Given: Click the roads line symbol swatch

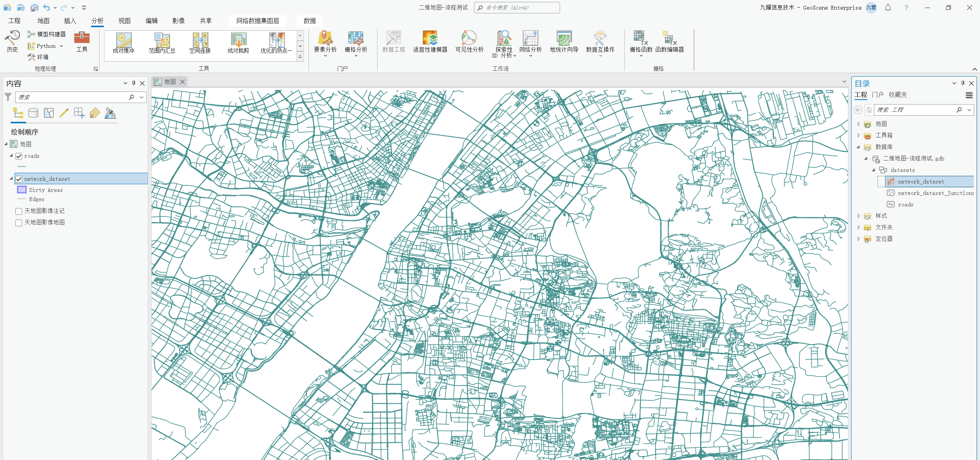Looking at the screenshot, I should 22,167.
